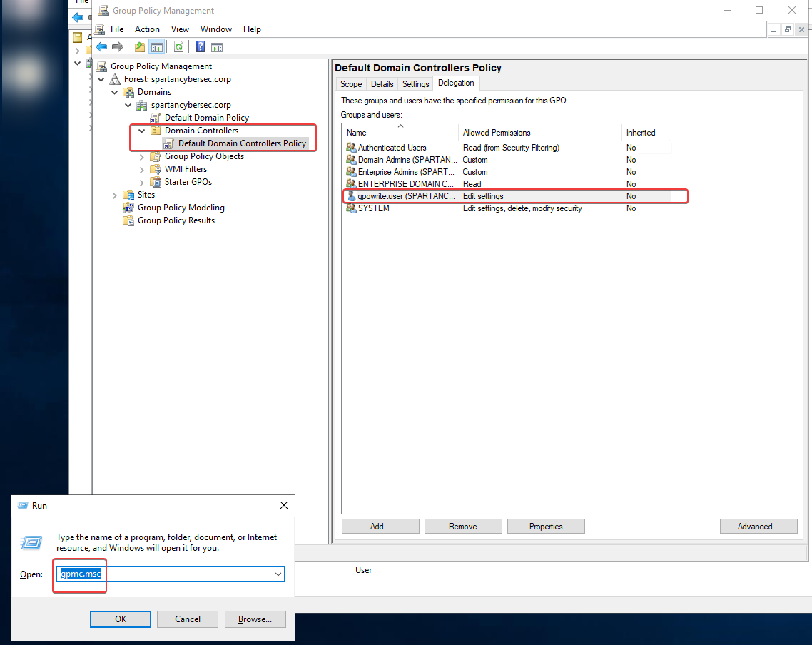812x645 pixels.
Task: Open the File menu
Action: (x=117, y=29)
